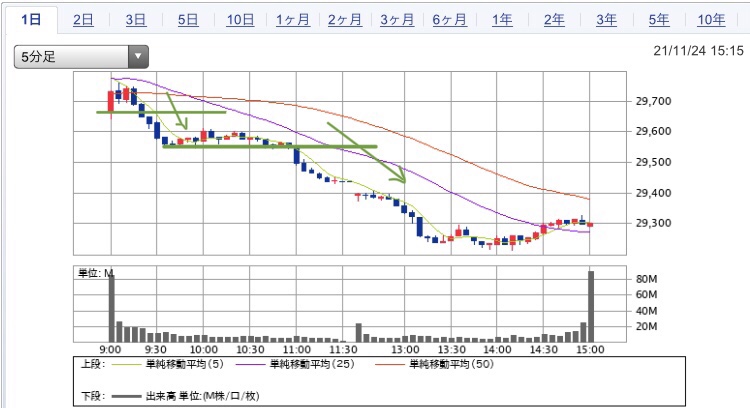This screenshot has width=750, height=408.
Task: View the 3ヶ月 chart range
Action: 397,20
